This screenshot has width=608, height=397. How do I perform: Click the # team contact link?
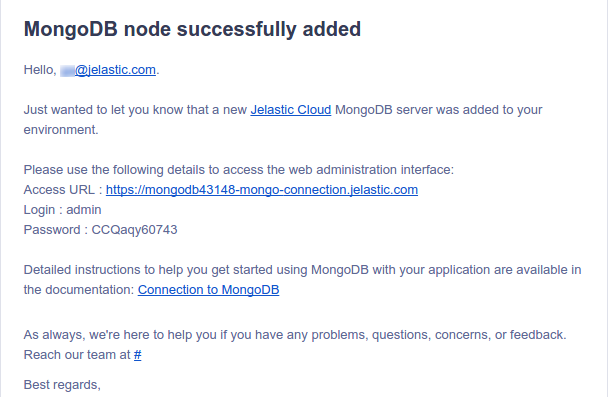coord(138,355)
